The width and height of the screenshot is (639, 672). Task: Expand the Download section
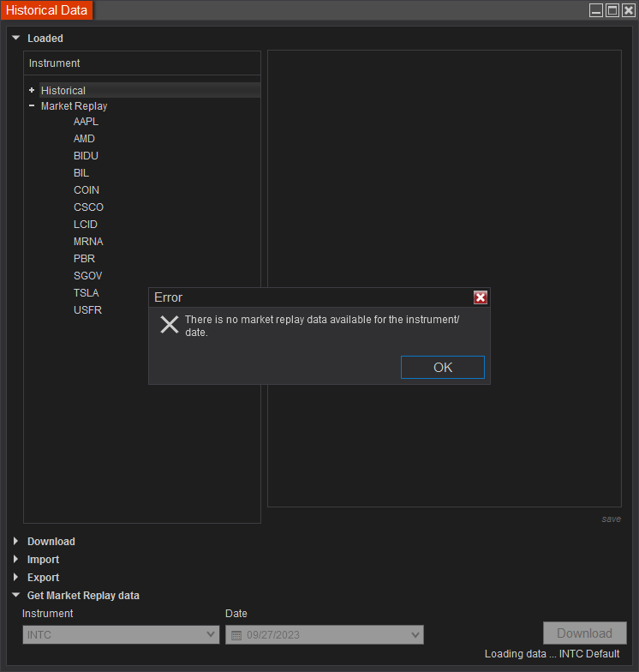pos(16,542)
